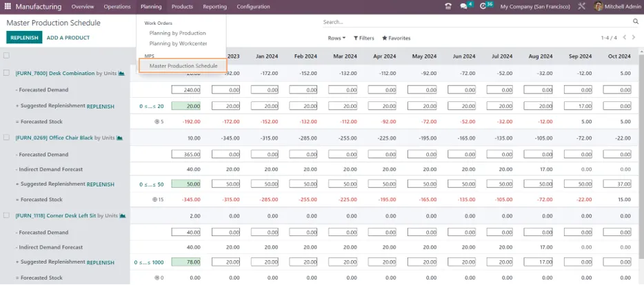Click the debug tools wrench icon
The width and height of the screenshot is (644, 285).
coord(581,7)
